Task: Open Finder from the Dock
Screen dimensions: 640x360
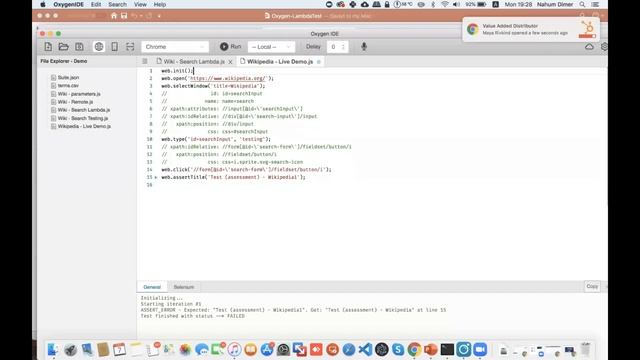Action: tap(53, 349)
